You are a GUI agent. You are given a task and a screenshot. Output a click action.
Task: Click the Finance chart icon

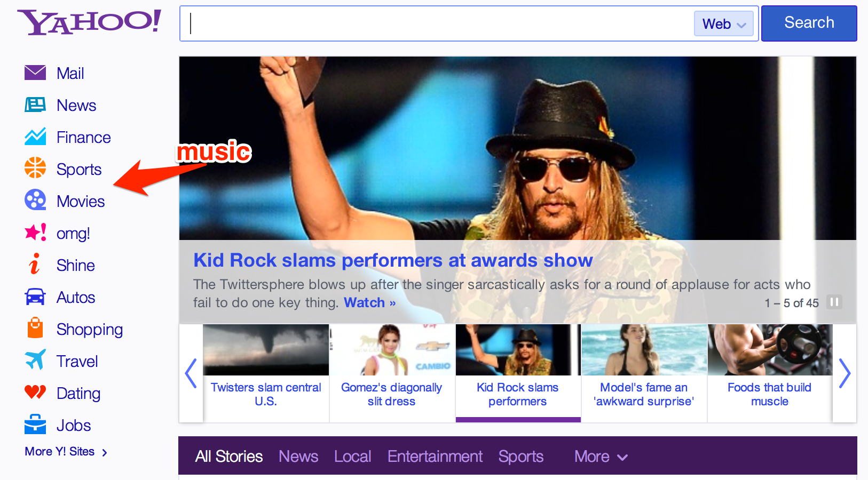click(x=35, y=137)
